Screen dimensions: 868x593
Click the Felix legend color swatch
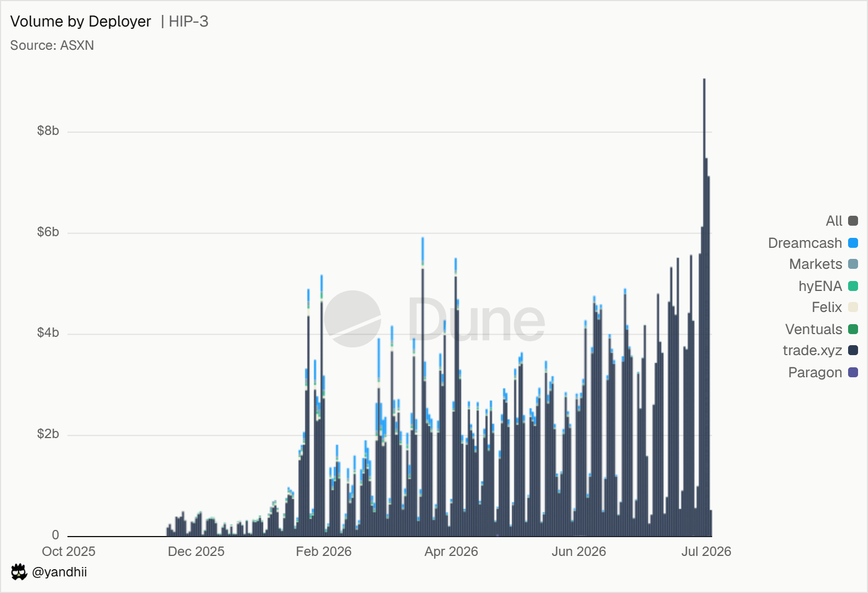[853, 307]
